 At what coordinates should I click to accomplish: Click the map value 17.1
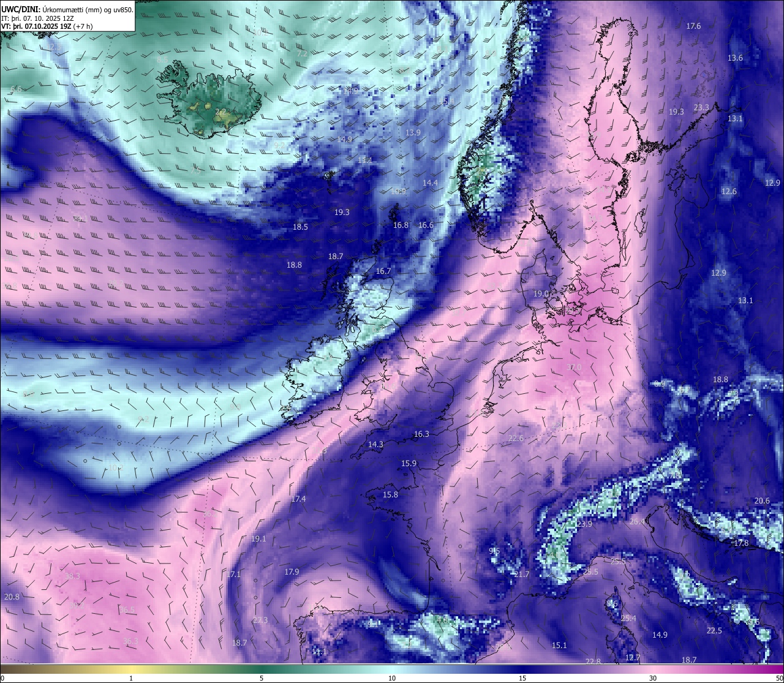tap(233, 575)
